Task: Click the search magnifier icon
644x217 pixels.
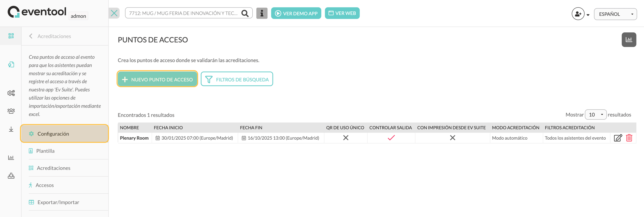Action: pyautogui.click(x=245, y=13)
